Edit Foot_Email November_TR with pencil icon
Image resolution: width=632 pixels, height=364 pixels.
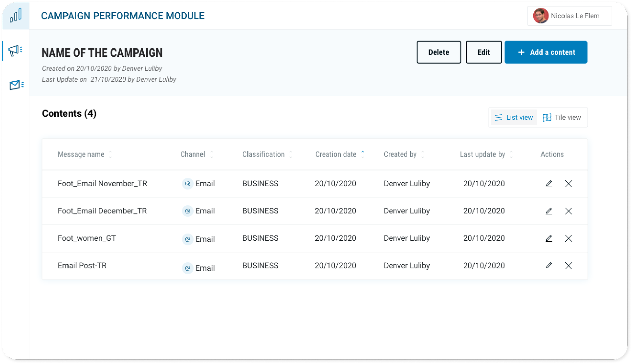click(x=549, y=184)
